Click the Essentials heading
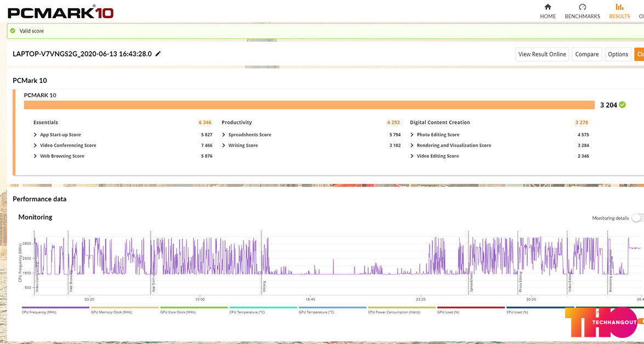This screenshot has height=344, width=644. [x=45, y=122]
